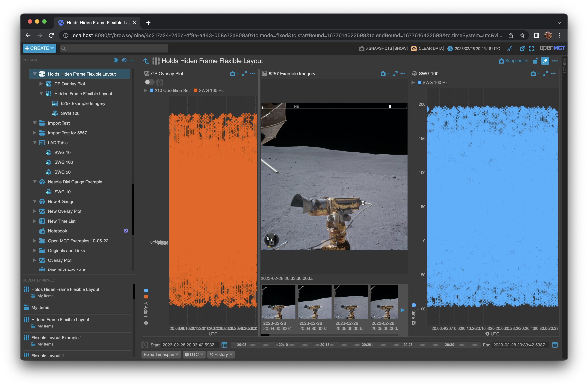This screenshot has width=588, height=387.
Task: Open Snapshot dropdown in layout header
Action: (x=513, y=61)
